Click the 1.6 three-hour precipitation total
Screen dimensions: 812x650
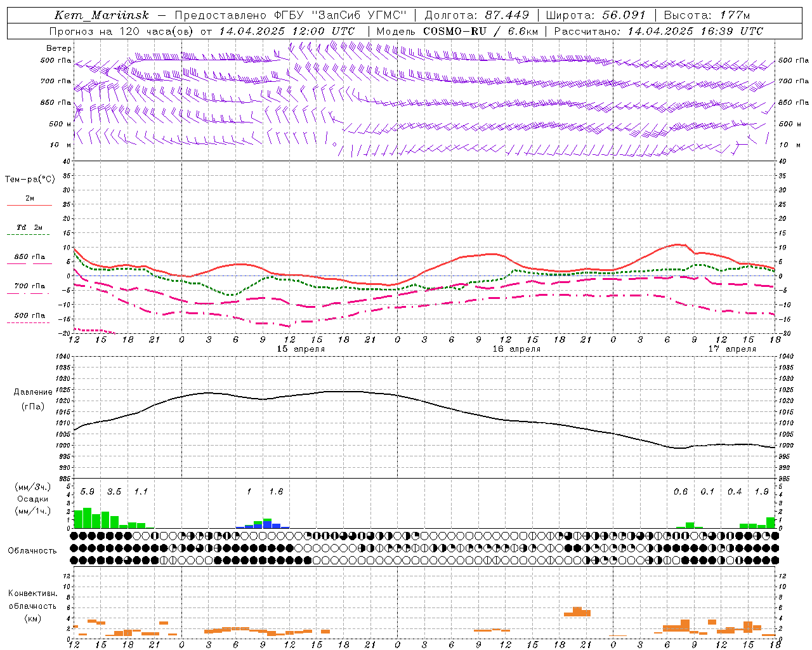click(x=276, y=491)
